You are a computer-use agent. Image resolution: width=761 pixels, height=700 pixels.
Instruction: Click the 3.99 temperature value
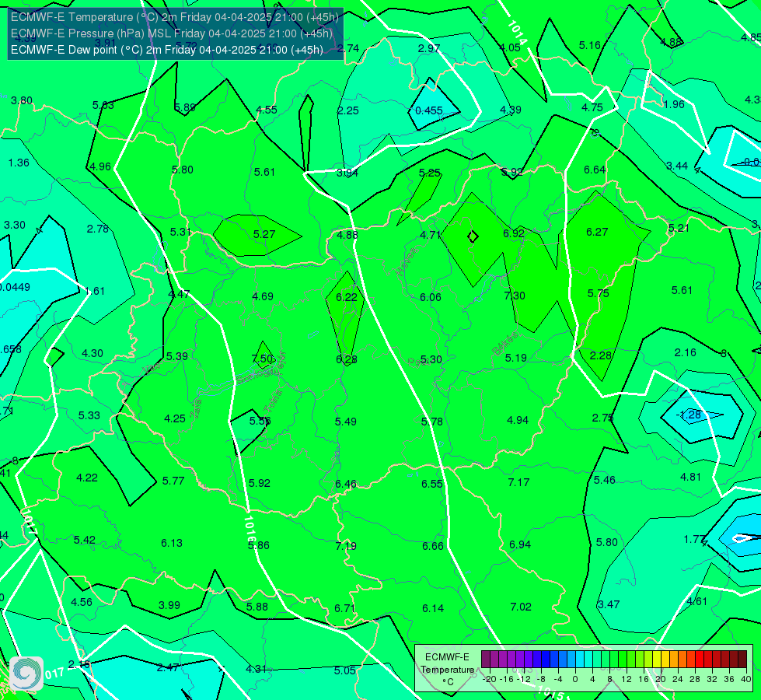click(x=169, y=606)
